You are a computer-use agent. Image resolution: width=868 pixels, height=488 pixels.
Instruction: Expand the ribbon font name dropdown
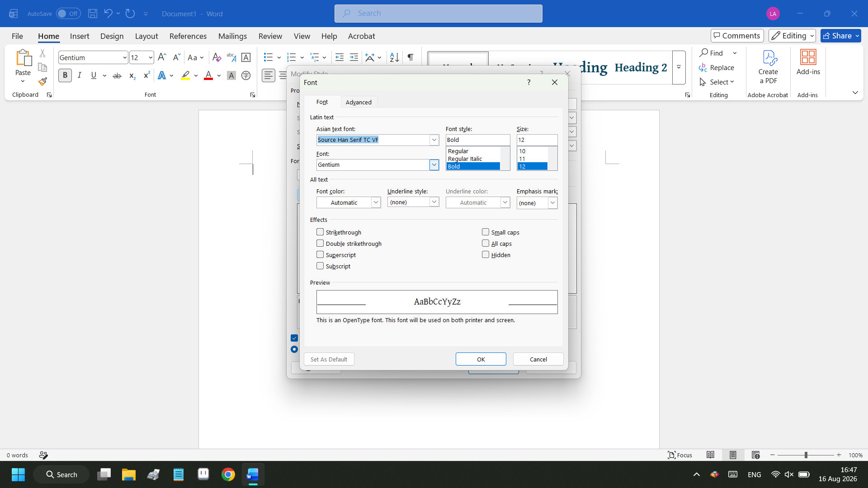pyautogui.click(x=125, y=57)
